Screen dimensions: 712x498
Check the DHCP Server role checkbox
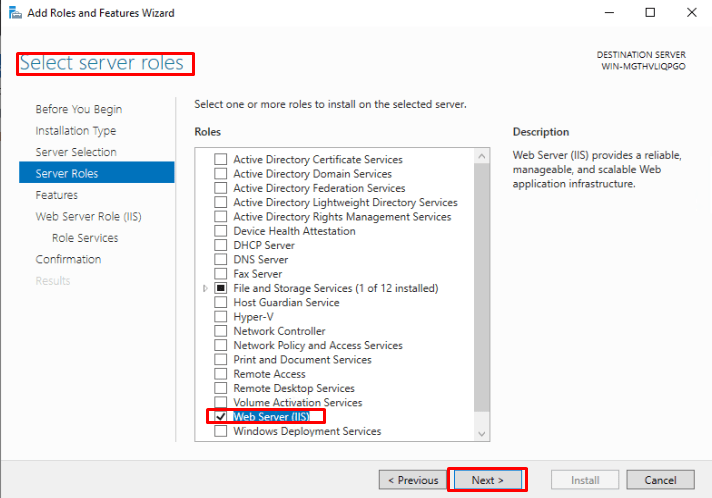[221, 245]
